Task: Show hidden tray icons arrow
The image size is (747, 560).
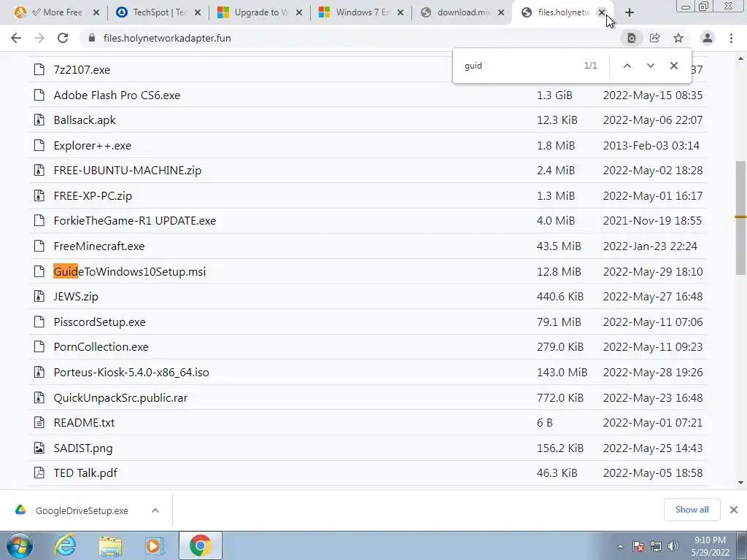Action: (x=620, y=546)
